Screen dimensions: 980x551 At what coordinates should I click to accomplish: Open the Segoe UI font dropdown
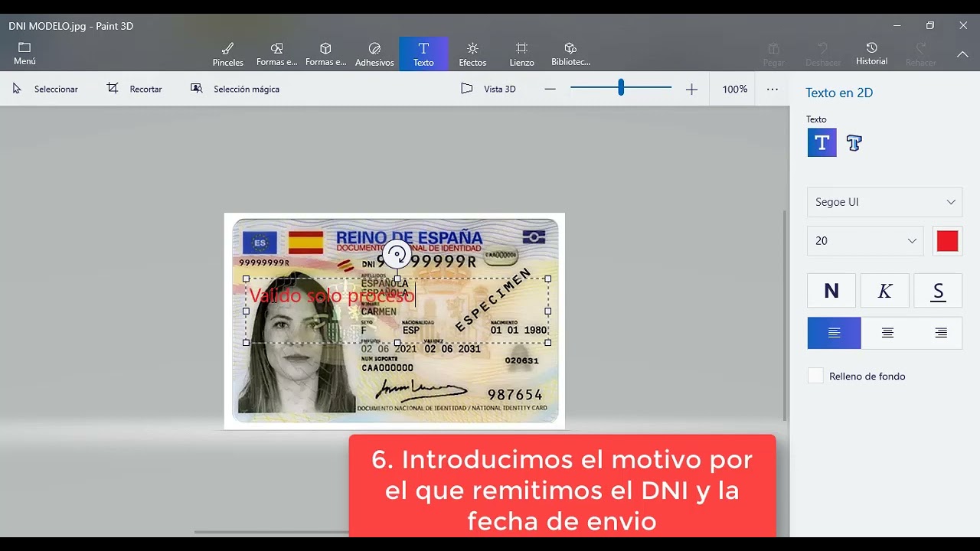click(x=884, y=202)
